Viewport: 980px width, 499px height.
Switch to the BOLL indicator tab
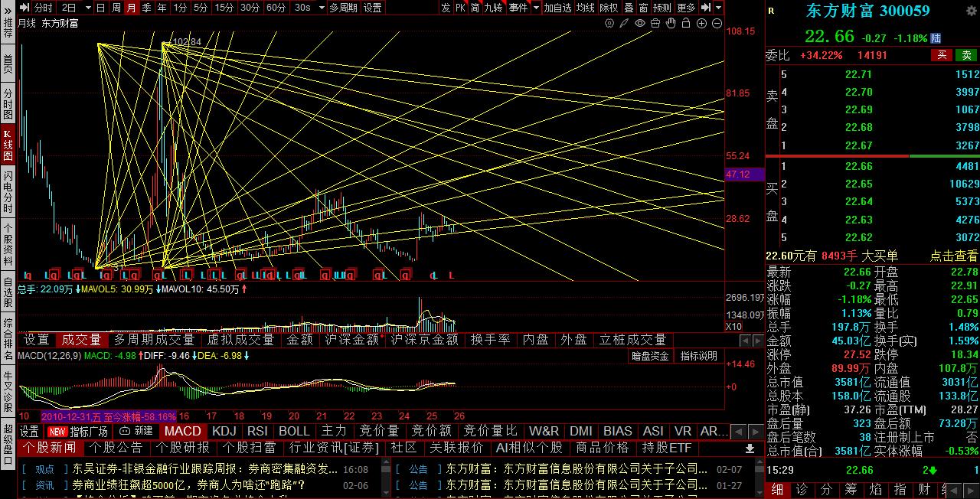click(294, 431)
